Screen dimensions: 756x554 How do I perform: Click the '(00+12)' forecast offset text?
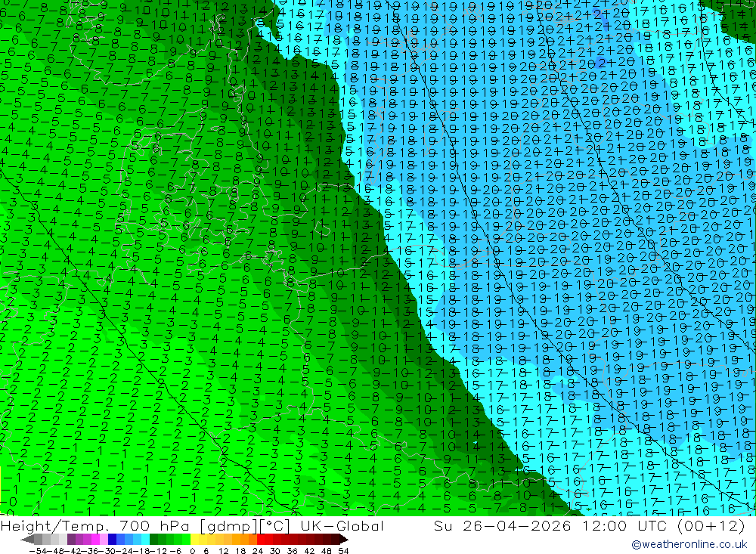tap(711, 526)
